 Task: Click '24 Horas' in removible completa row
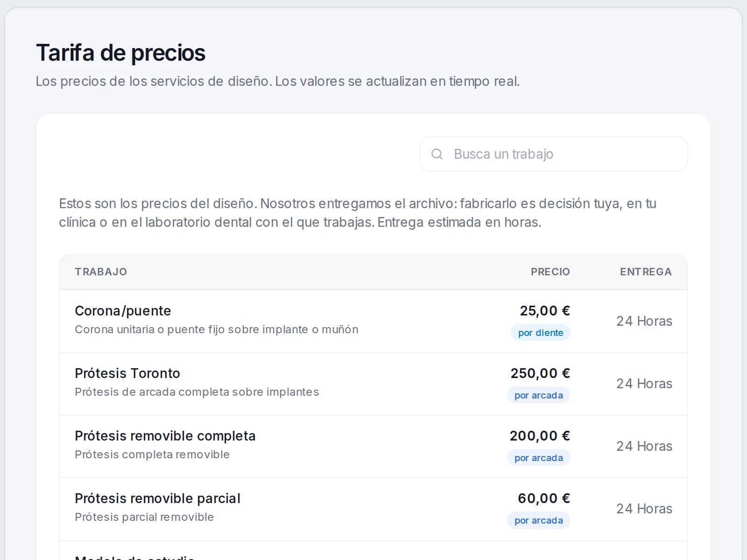point(644,446)
